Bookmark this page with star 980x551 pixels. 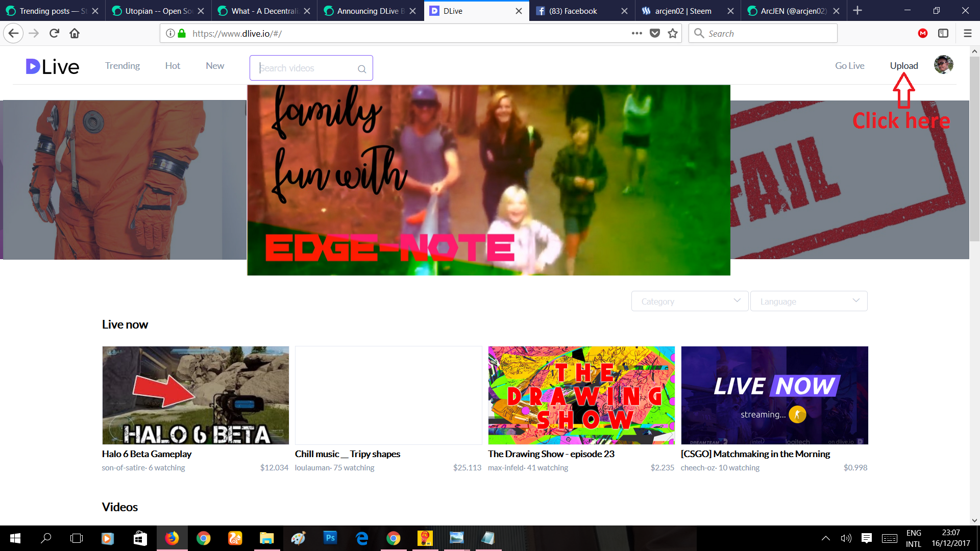coord(673,33)
